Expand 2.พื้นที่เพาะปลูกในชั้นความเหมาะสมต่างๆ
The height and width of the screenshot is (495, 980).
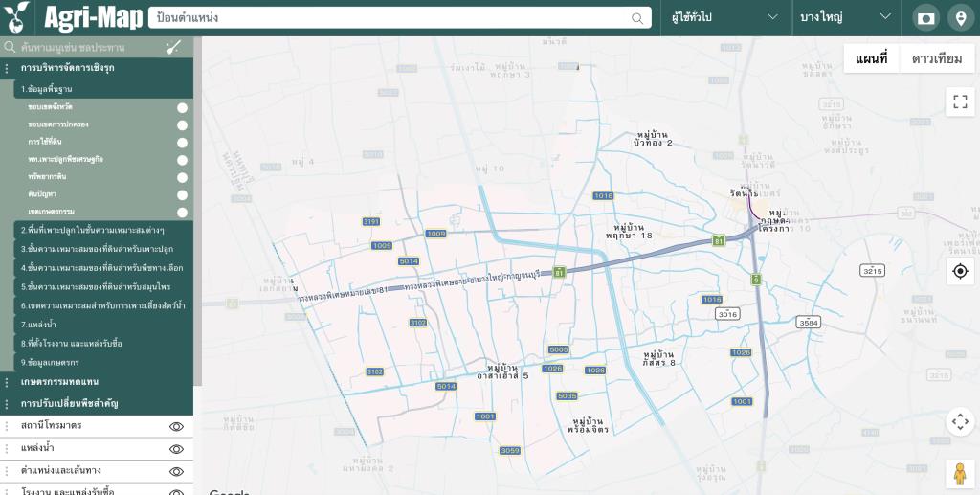[103, 230]
